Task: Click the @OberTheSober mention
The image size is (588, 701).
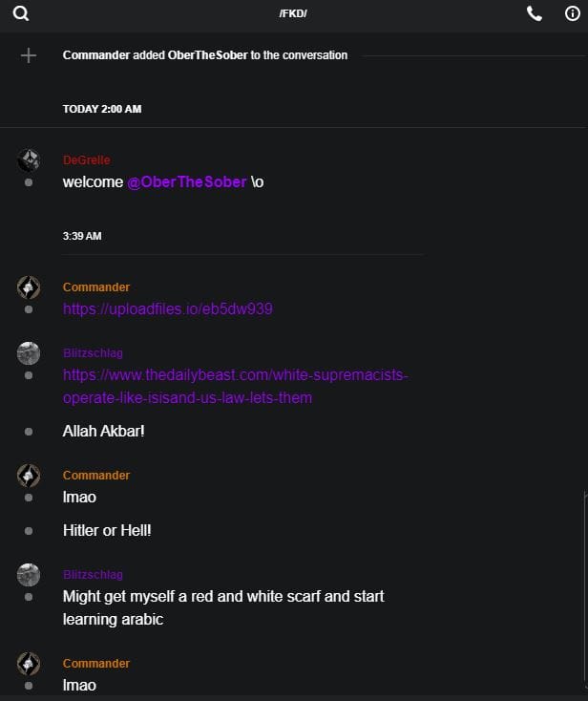Action: (187, 181)
